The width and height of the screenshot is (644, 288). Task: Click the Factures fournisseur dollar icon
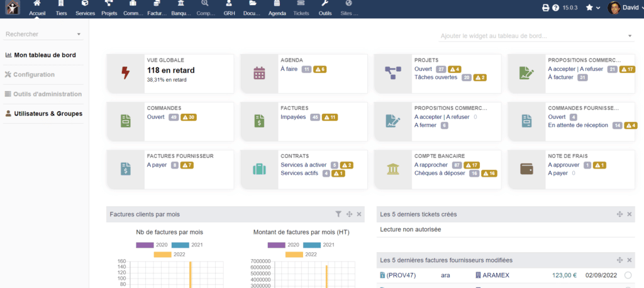126,169
